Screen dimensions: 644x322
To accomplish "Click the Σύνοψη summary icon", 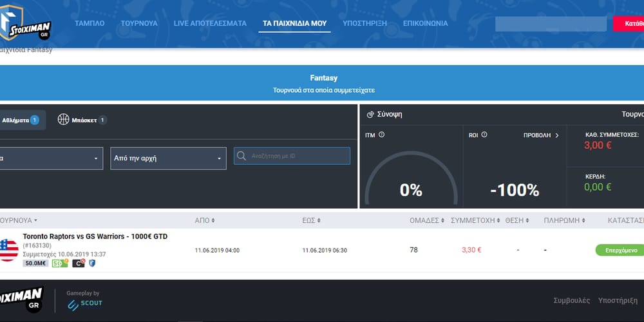I will click(370, 115).
